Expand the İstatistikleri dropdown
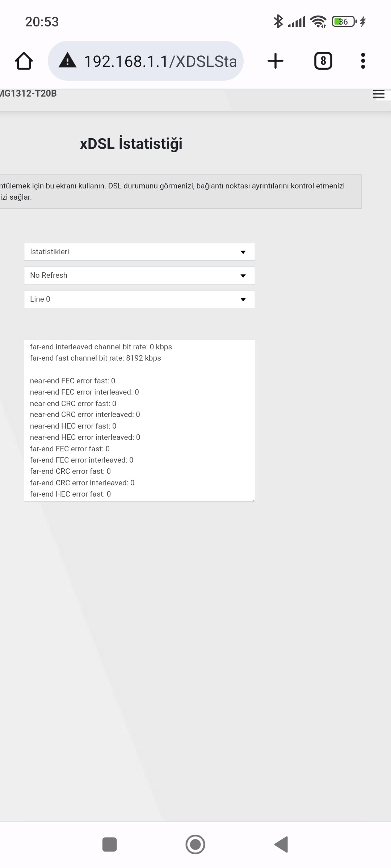The height and width of the screenshot is (868, 391). coord(139,252)
